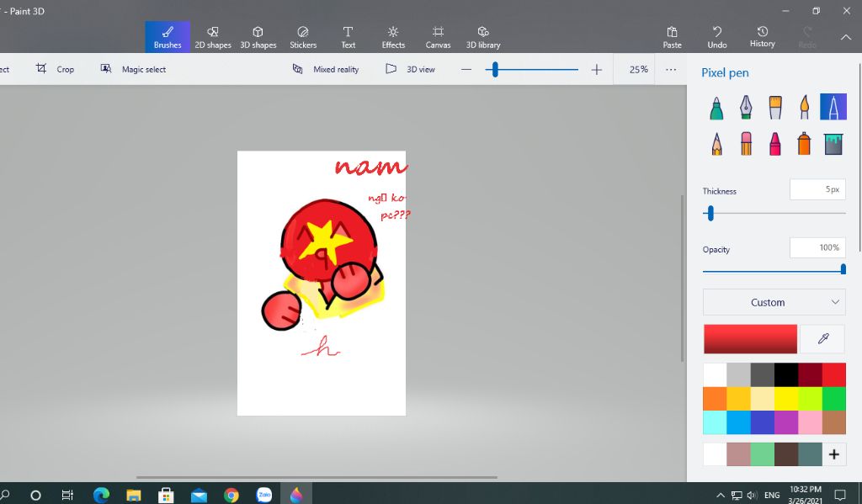Click the Opacity slider handle
862x504 pixels.
[843, 268]
